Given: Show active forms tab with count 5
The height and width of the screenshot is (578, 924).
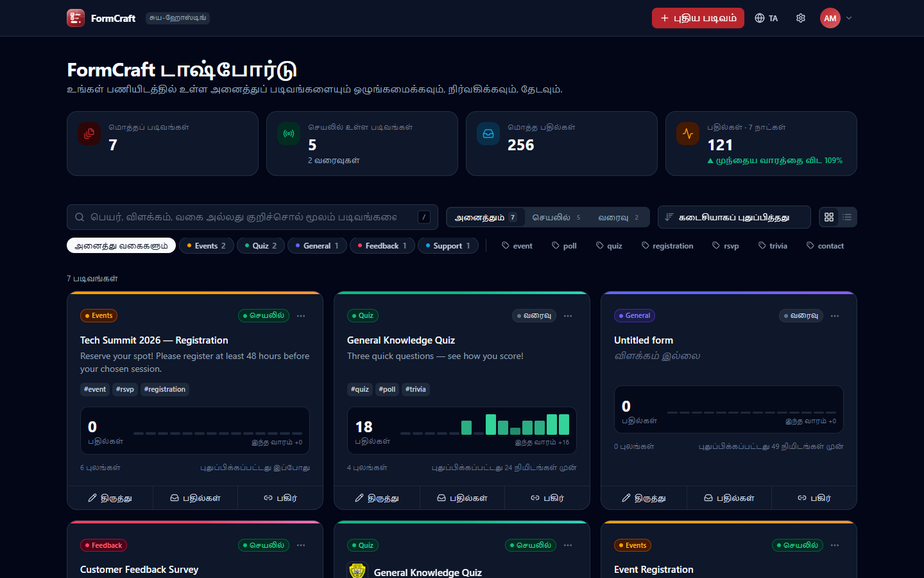Looking at the screenshot, I should (556, 218).
